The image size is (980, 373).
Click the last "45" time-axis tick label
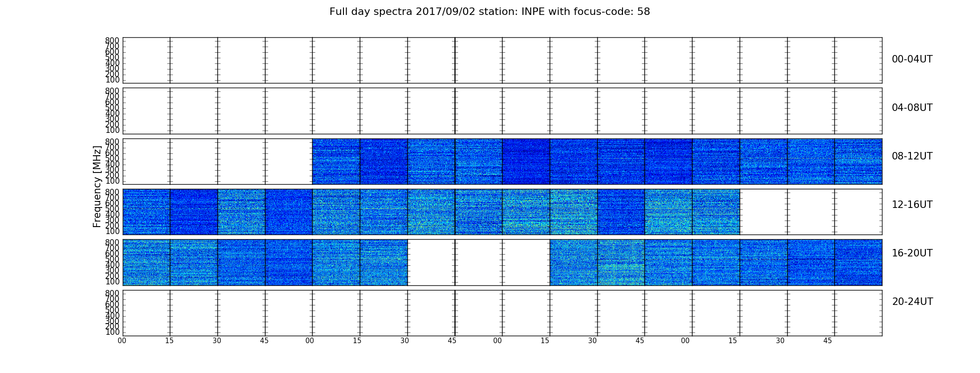click(827, 341)
